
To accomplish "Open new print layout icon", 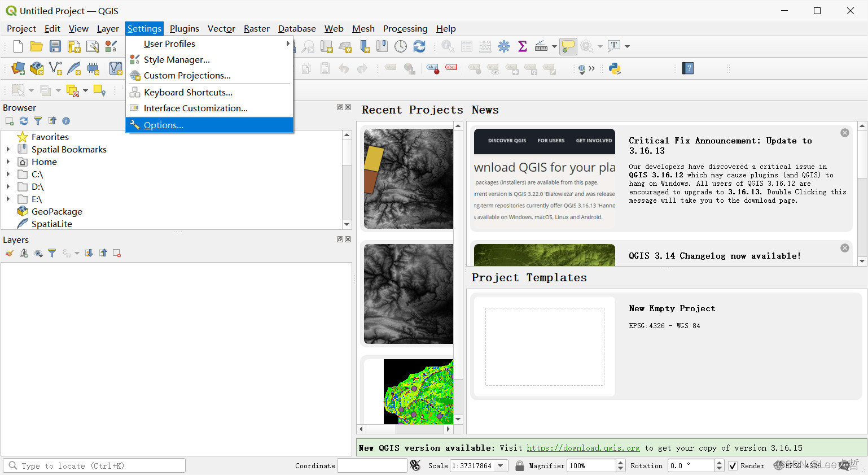I will click(74, 46).
